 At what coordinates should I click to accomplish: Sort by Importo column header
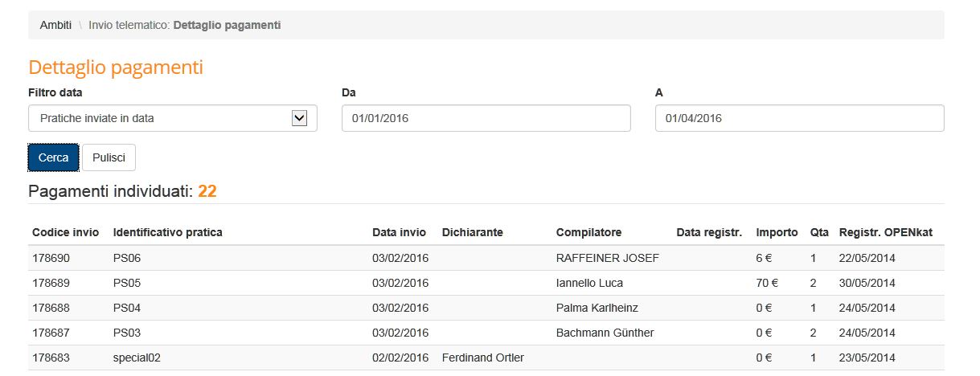pos(777,232)
